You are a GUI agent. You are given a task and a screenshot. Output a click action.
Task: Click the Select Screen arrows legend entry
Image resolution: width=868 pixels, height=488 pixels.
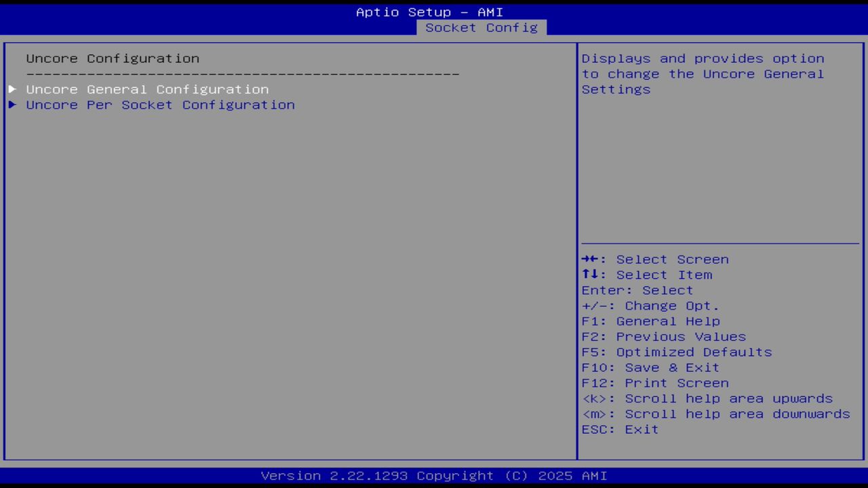(655, 259)
